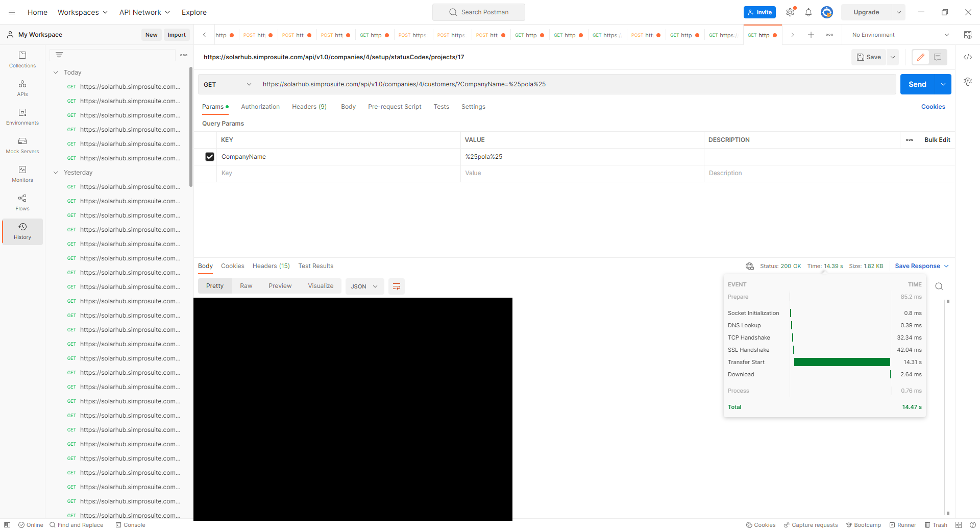980x531 pixels.
Task: Change the JSON response format dropdown
Action: pos(364,286)
